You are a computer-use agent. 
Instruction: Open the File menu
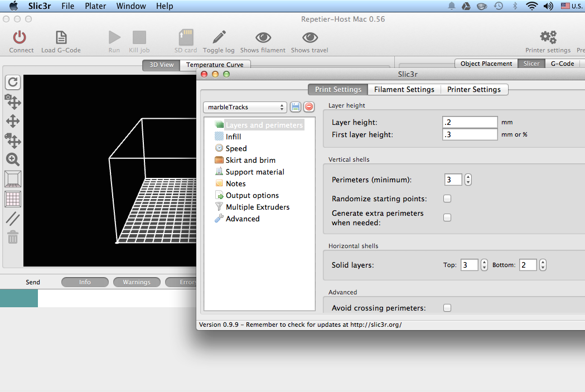[x=67, y=6]
